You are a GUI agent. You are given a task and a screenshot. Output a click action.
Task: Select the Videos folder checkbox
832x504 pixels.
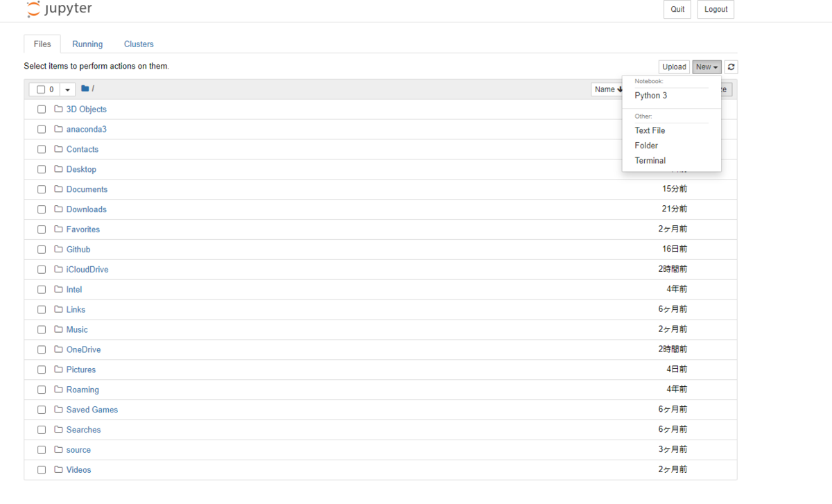tap(42, 470)
